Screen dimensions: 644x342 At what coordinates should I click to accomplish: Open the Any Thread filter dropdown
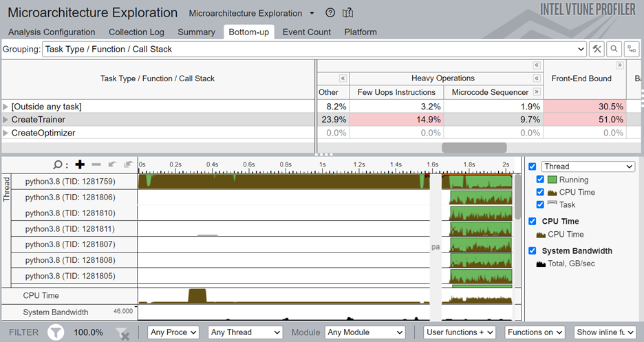245,332
